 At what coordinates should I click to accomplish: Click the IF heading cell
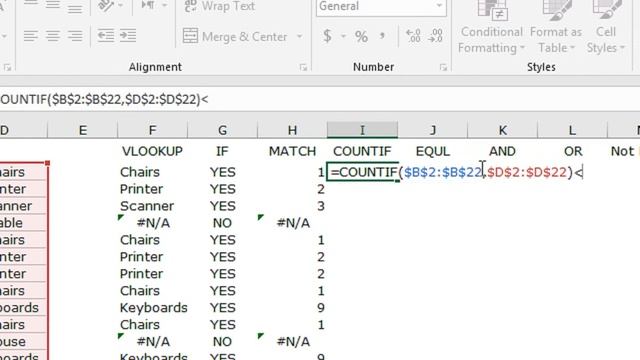click(x=222, y=151)
